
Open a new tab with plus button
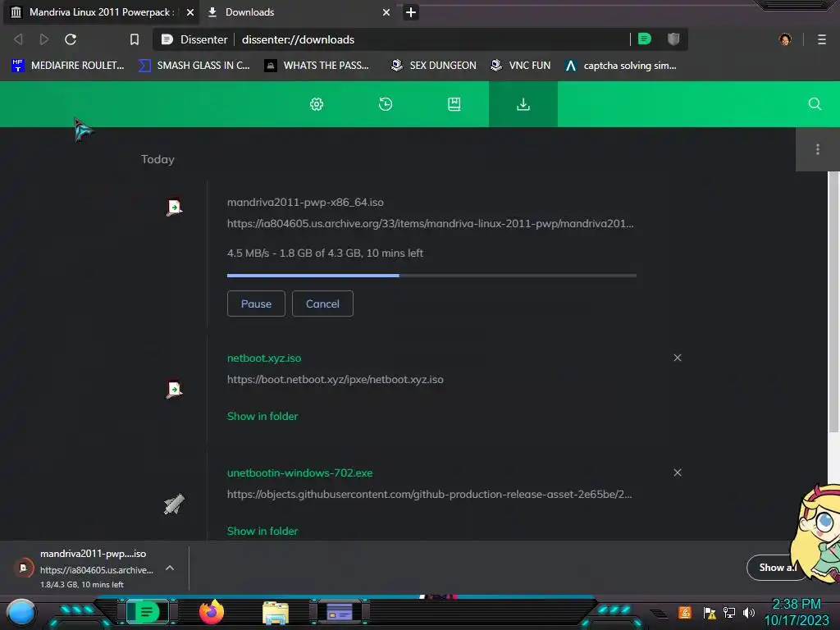point(411,12)
